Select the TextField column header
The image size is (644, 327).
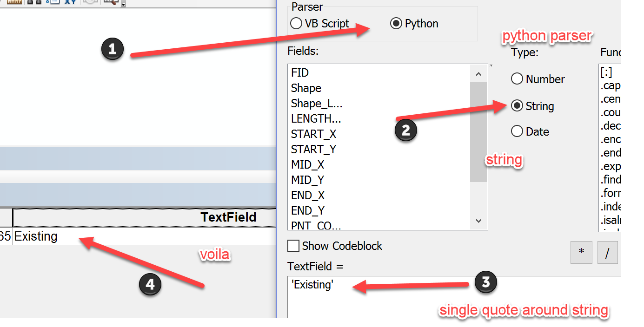pos(228,217)
